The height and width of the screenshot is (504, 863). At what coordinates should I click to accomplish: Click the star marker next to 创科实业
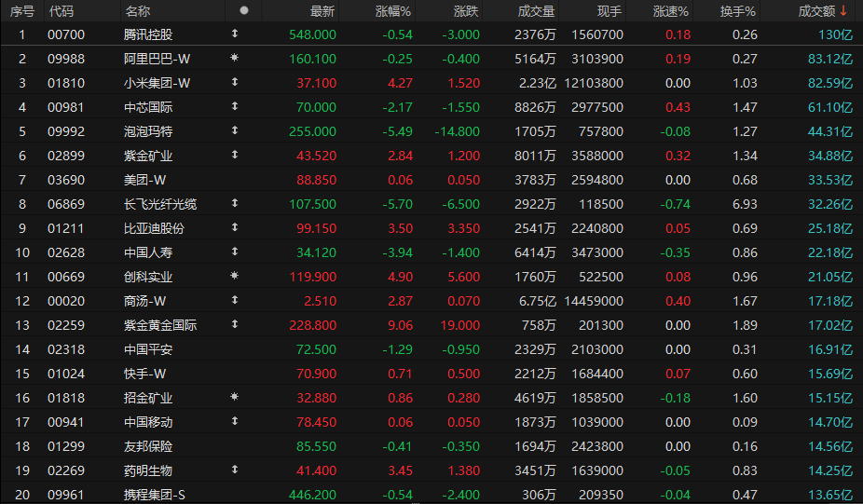[235, 276]
